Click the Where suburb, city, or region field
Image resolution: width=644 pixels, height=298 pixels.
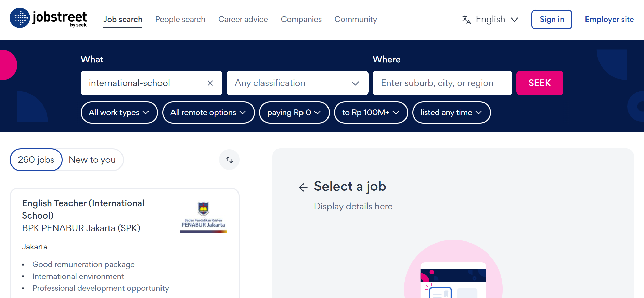[442, 83]
